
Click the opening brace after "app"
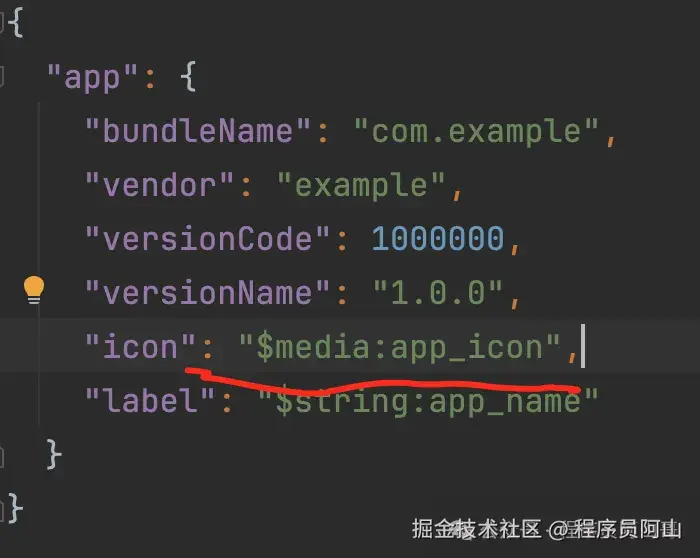tap(188, 77)
